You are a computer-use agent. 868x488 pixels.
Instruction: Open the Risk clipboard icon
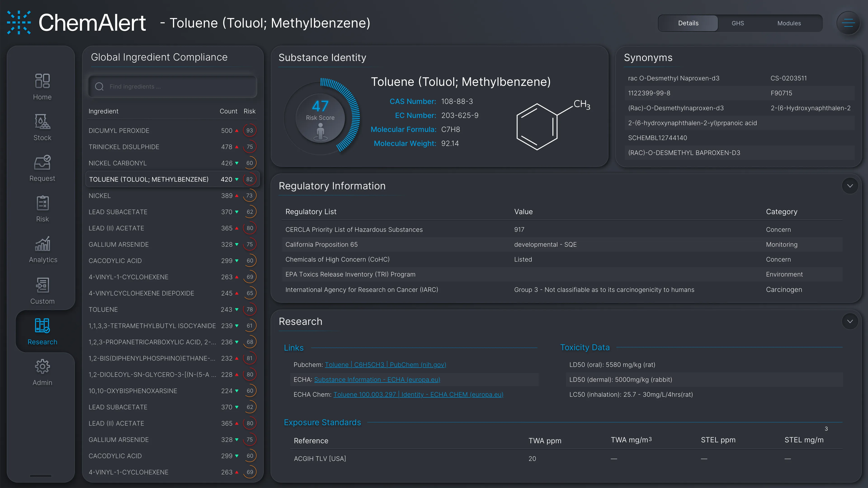[x=42, y=203]
